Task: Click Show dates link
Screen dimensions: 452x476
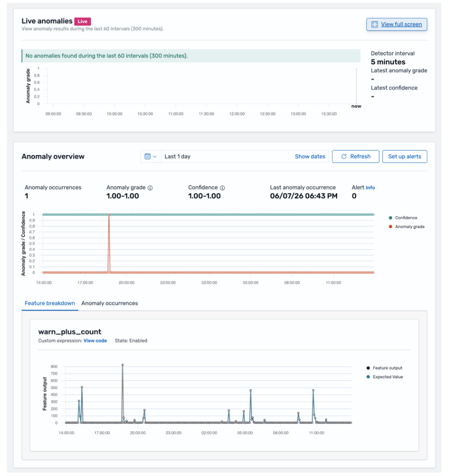Action: (x=310, y=156)
